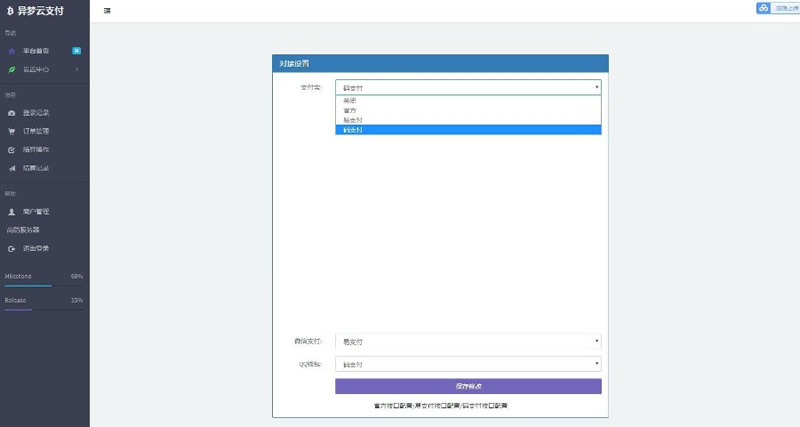Click the camera icon for login records
The image size is (800, 427).
12,113
